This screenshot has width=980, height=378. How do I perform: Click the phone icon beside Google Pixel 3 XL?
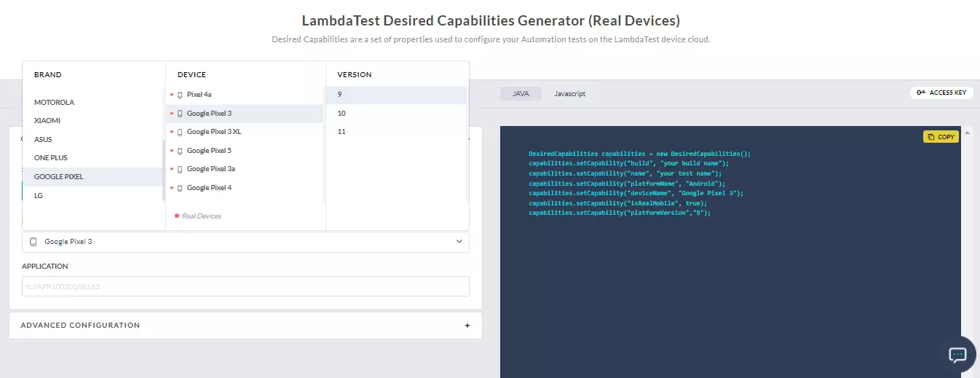click(180, 132)
